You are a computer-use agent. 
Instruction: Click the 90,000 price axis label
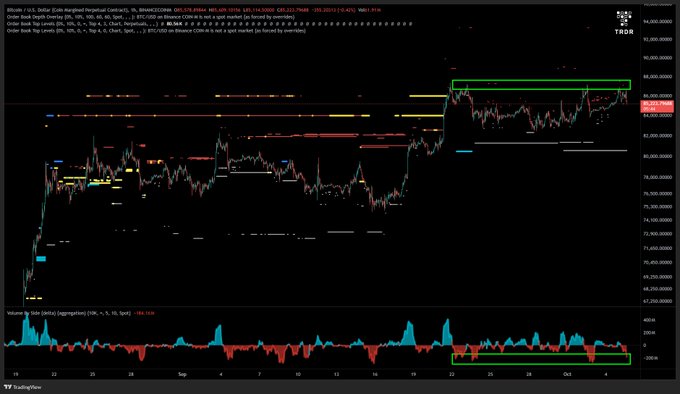point(658,58)
